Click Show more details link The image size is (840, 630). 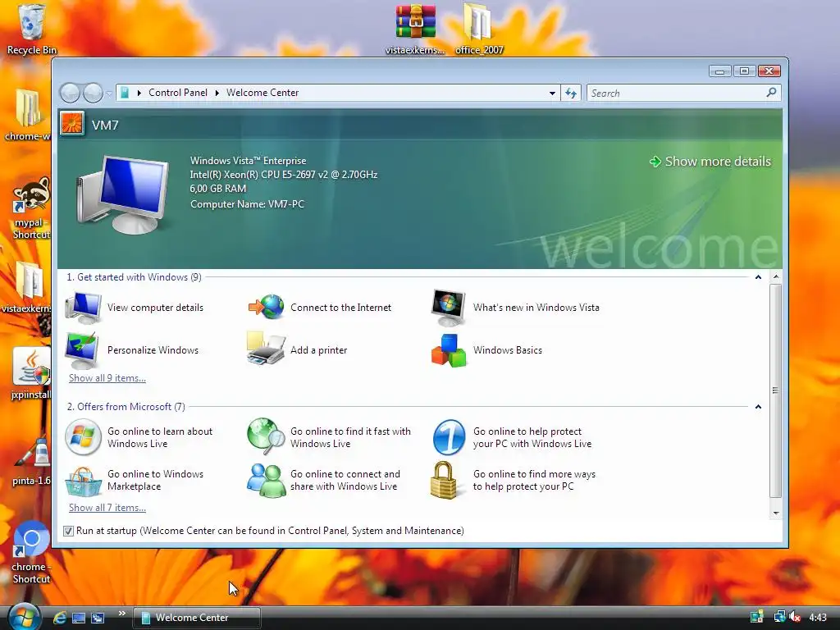[710, 162]
